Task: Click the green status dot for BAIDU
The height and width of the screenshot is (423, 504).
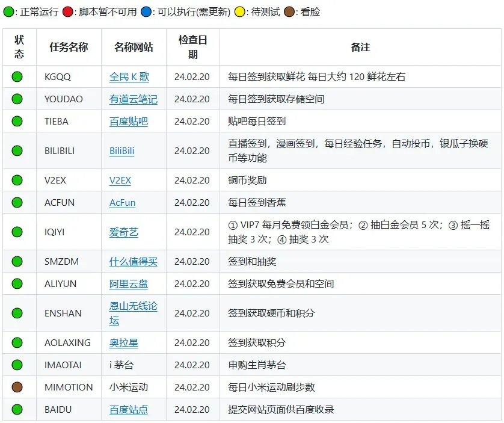Action: pos(18,409)
